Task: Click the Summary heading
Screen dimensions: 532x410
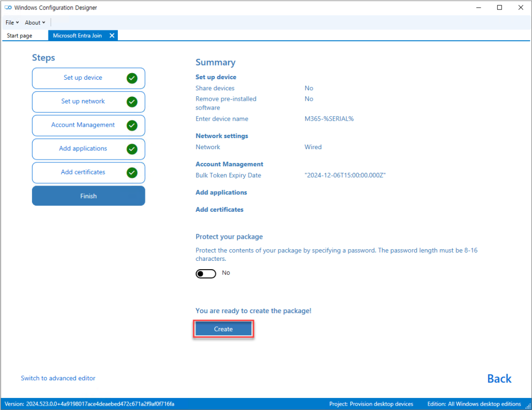Action: (215, 62)
